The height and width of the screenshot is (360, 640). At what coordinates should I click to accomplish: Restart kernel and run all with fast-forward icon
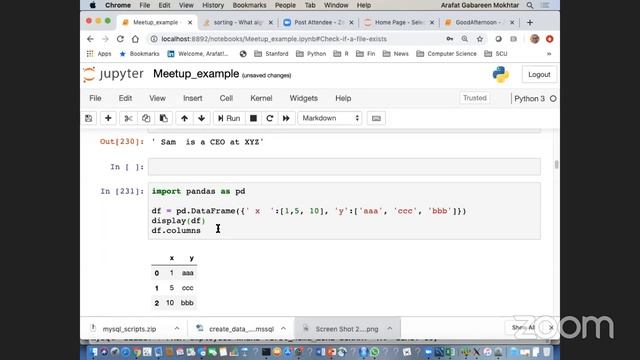point(286,118)
